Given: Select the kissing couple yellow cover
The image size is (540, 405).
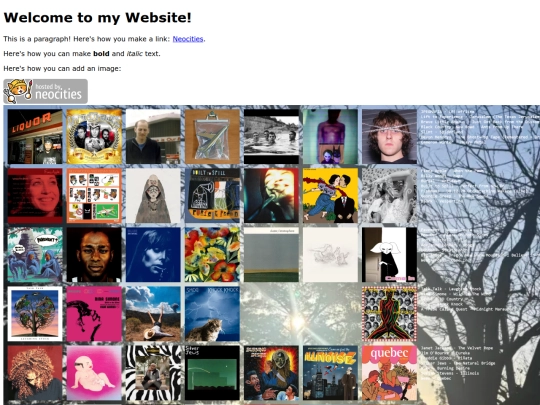Looking at the screenshot, I should [x=330, y=196].
